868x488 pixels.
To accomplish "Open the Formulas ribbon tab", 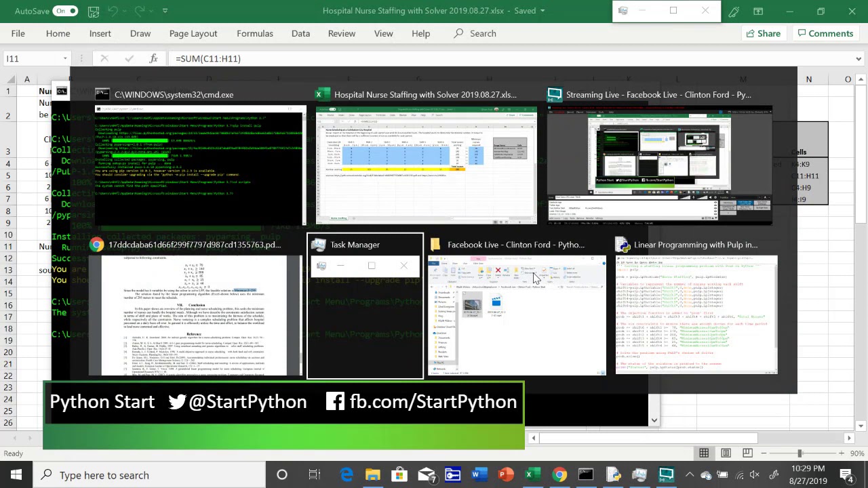I will 255,33.
